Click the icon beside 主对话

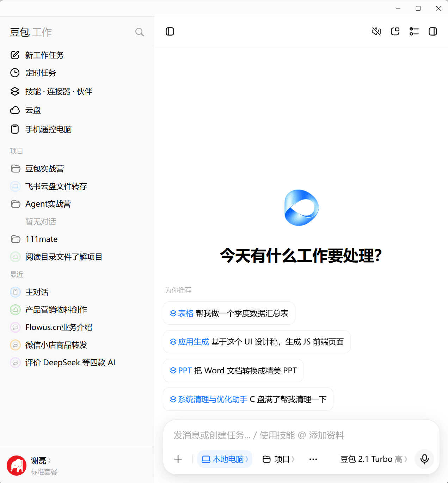coord(15,292)
